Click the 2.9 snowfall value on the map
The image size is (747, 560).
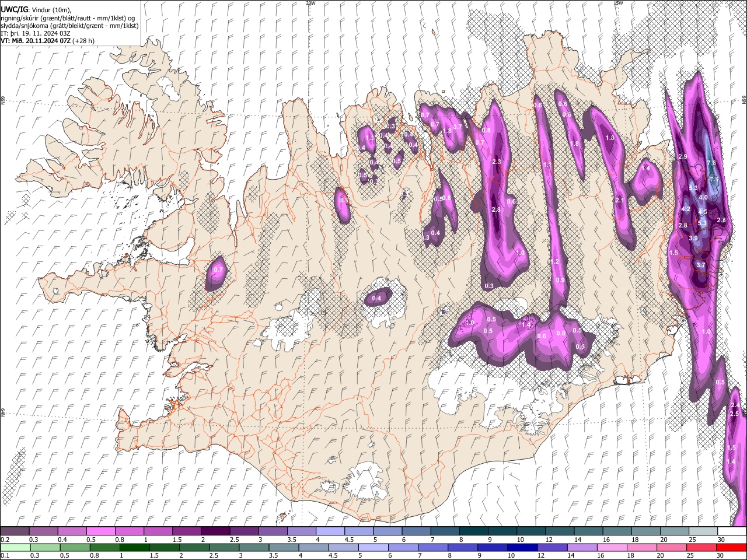683,157
